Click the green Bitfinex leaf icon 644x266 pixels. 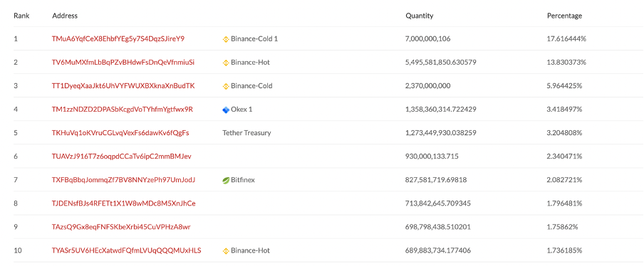point(226,181)
